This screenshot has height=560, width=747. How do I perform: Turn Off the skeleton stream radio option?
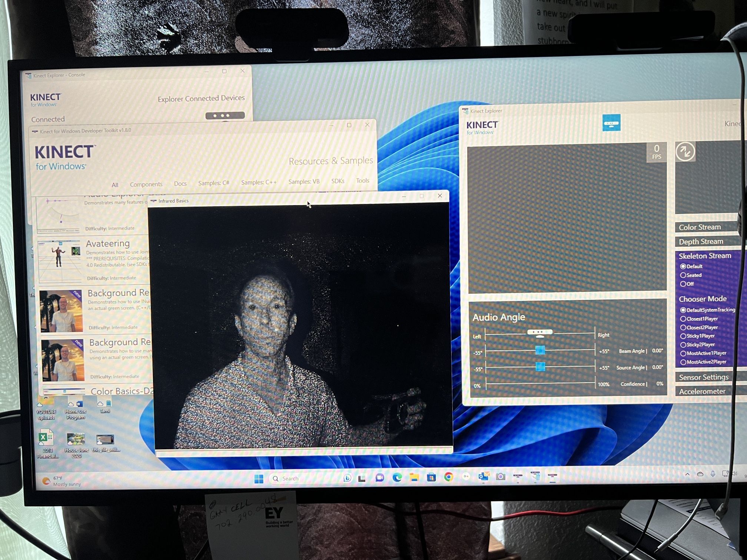coord(683,284)
